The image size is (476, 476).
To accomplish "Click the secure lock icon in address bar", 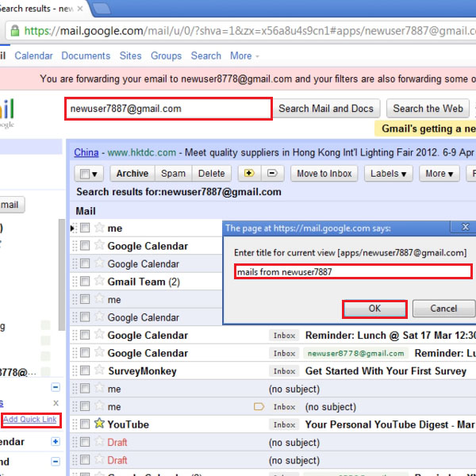I will tap(14, 30).
